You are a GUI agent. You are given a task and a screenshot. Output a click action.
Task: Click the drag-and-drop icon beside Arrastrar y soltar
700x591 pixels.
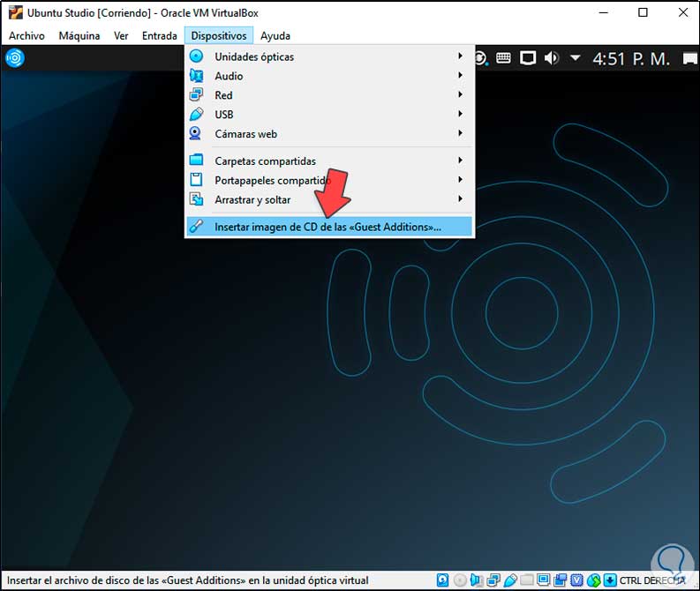(x=197, y=199)
